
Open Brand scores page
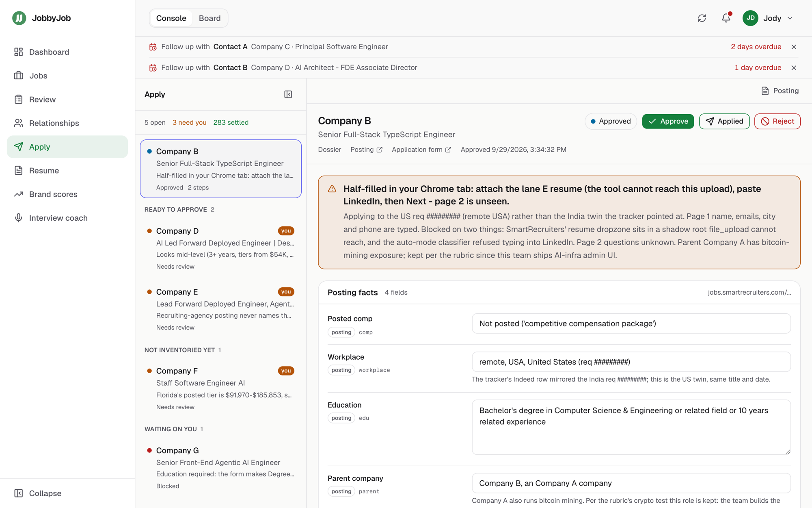coord(67,194)
